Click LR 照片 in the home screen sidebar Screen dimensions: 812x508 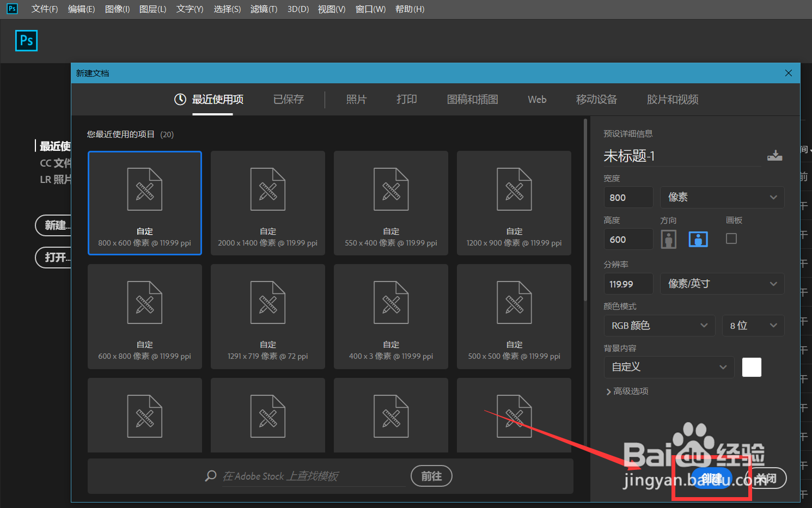(55, 179)
